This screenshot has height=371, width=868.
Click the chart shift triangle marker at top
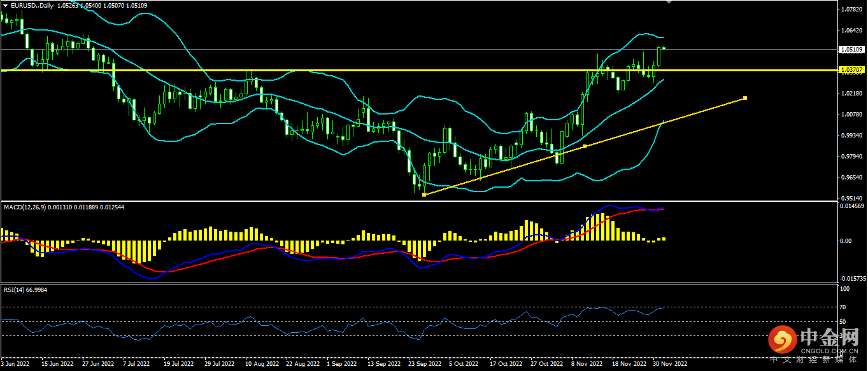[x=668, y=3]
